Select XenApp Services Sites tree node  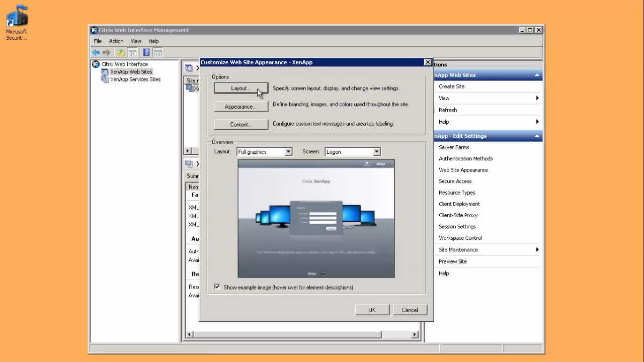click(x=135, y=79)
